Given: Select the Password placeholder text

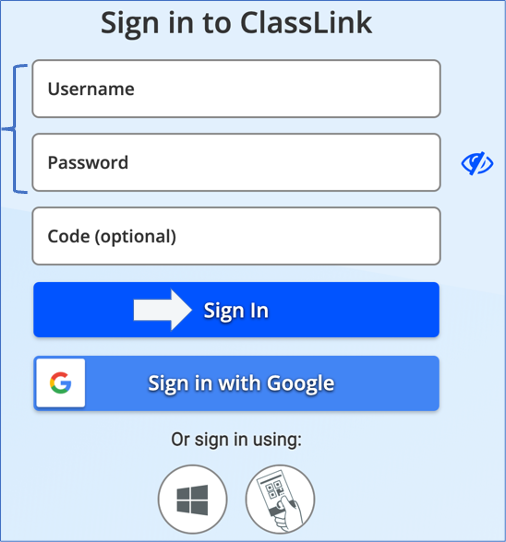Looking at the screenshot, I should (88, 163).
